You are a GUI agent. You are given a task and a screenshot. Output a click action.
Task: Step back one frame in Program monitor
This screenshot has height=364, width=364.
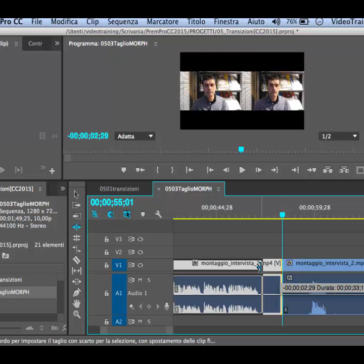tap(226, 170)
